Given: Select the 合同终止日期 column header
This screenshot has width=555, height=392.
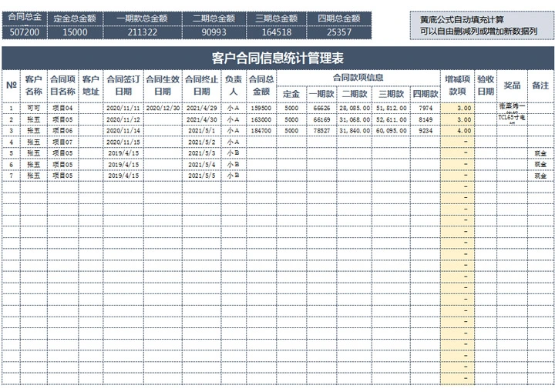Looking at the screenshot, I should [x=202, y=85].
